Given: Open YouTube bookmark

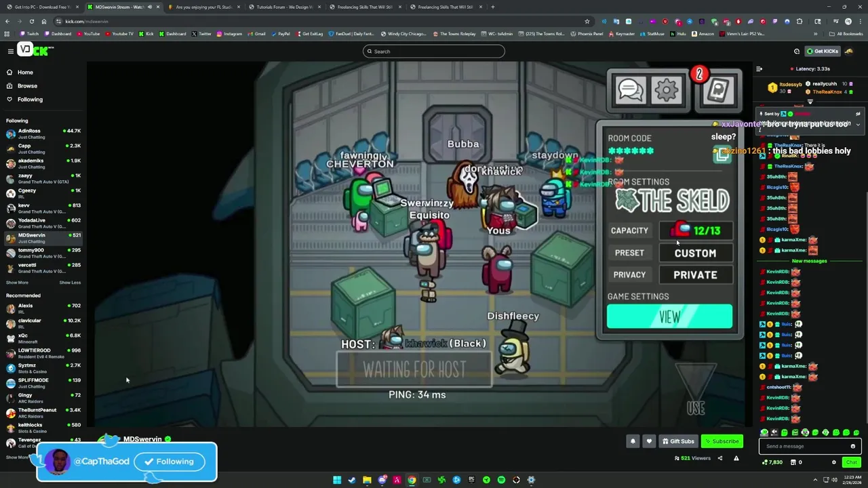Looking at the screenshot, I should [88, 33].
